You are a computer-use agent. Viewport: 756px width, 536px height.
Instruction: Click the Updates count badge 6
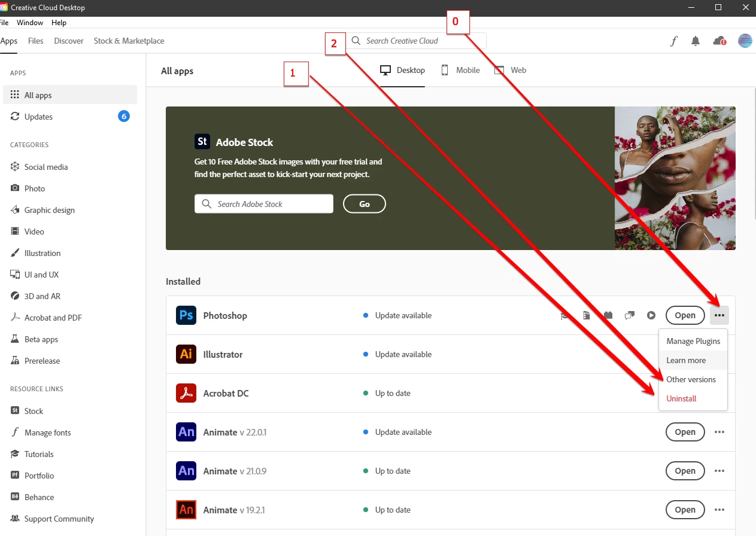124,116
